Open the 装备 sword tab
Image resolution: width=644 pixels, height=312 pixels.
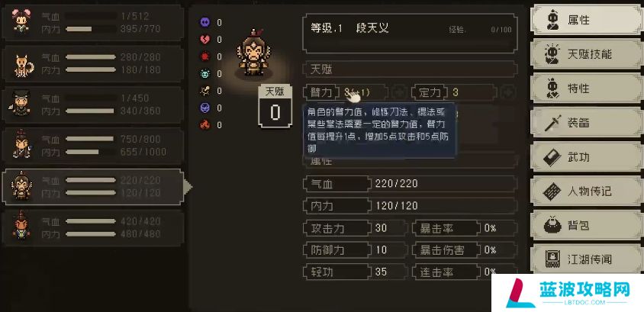click(x=585, y=122)
